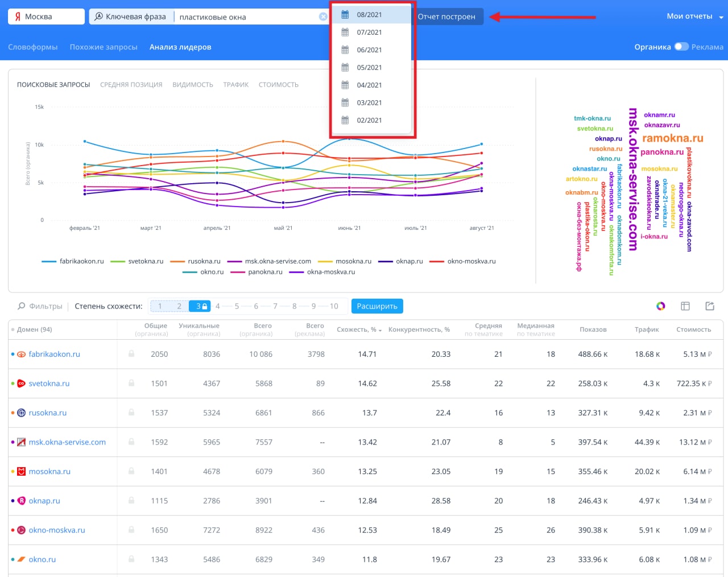
Task: Click the lock icon in the msk.okna-servise.com row
Action: click(131, 442)
